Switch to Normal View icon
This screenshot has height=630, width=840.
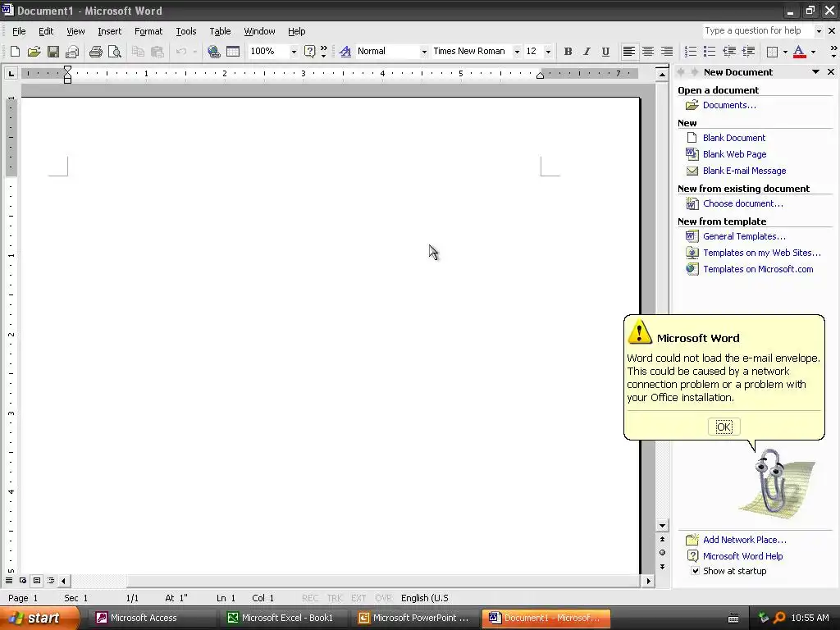pos(9,580)
